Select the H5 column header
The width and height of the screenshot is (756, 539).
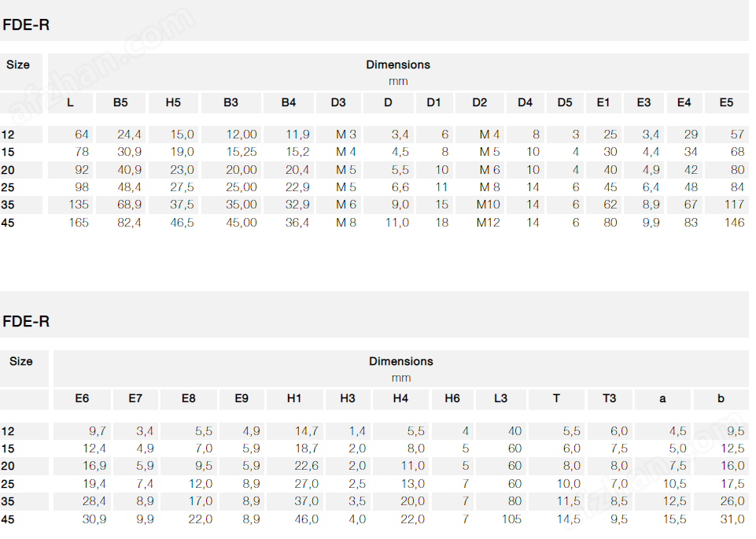pos(173,103)
